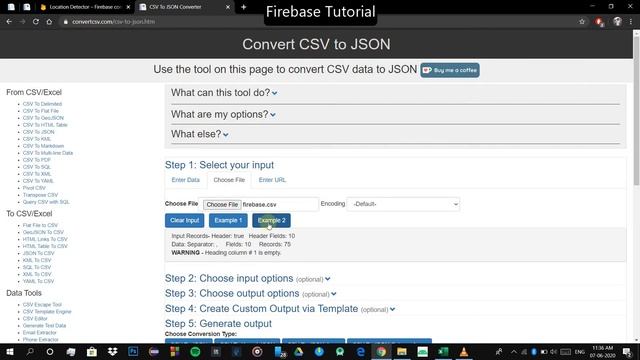Expand Step 3 Choose output options

click(x=251, y=293)
